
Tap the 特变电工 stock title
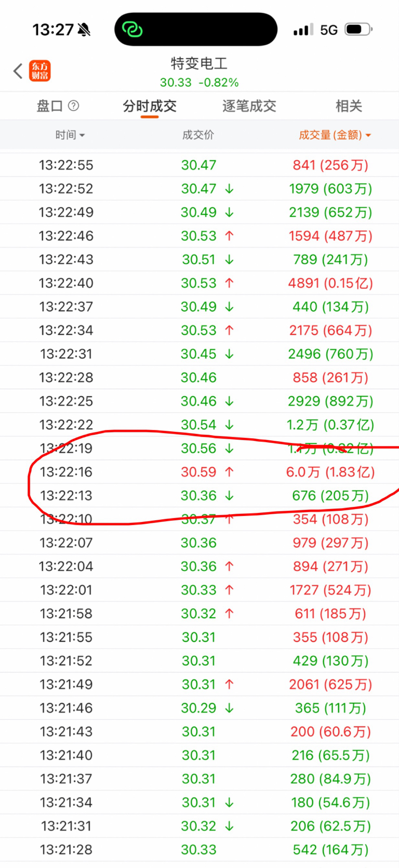tap(199, 64)
